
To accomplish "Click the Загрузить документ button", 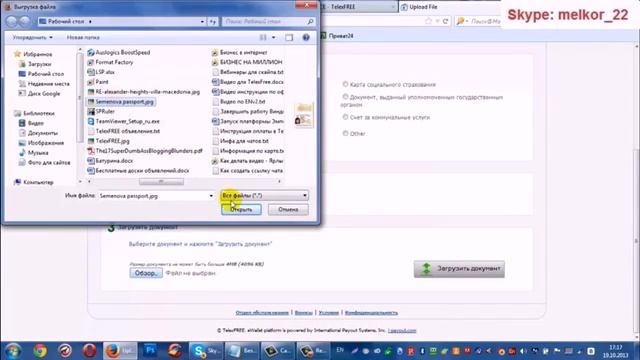I will 459,269.
